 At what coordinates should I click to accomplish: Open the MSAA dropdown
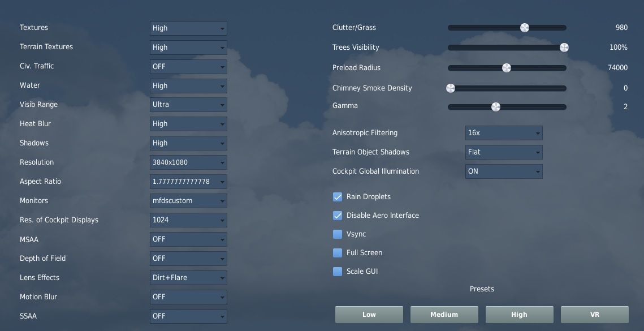pyautogui.click(x=188, y=239)
